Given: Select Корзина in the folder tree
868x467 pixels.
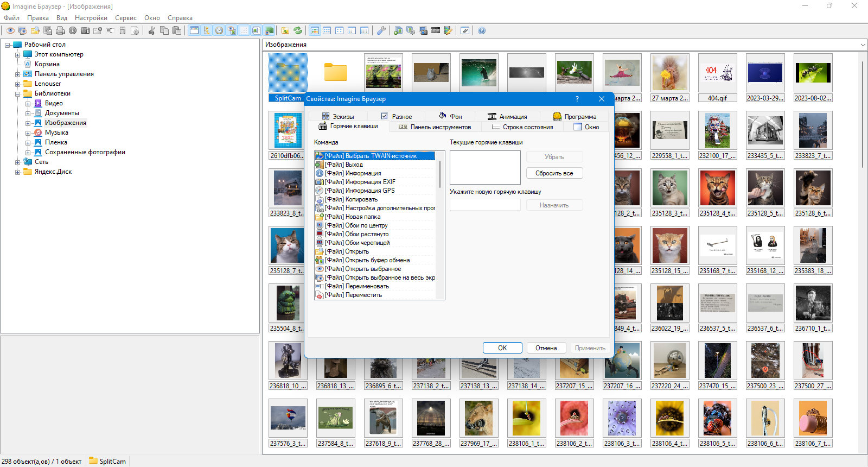Looking at the screenshot, I should (47, 64).
